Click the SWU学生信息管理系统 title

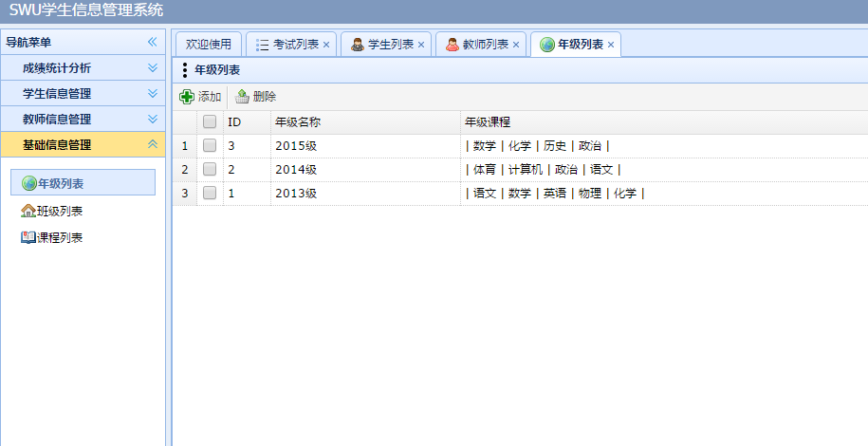pos(86,10)
